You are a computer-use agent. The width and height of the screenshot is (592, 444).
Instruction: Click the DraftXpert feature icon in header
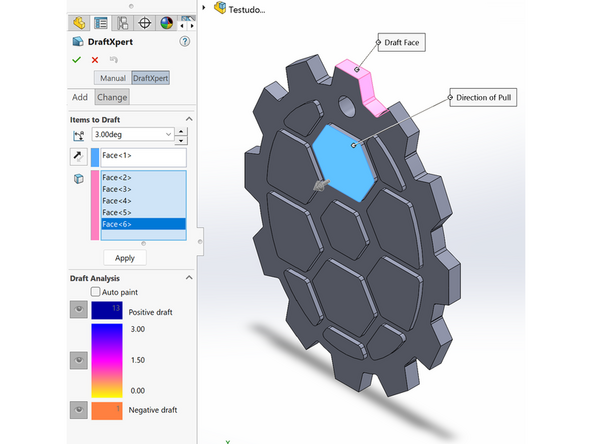78,42
